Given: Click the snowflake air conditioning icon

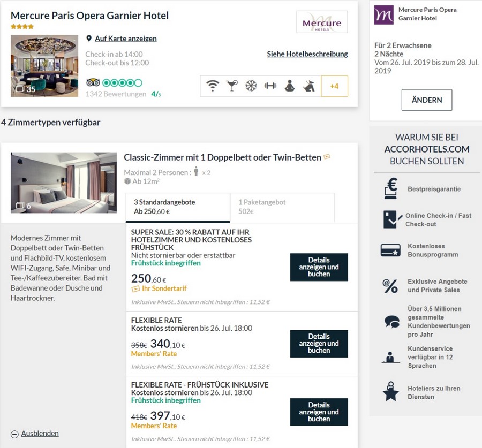Looking at the screenshot, I should coord(251,86).
